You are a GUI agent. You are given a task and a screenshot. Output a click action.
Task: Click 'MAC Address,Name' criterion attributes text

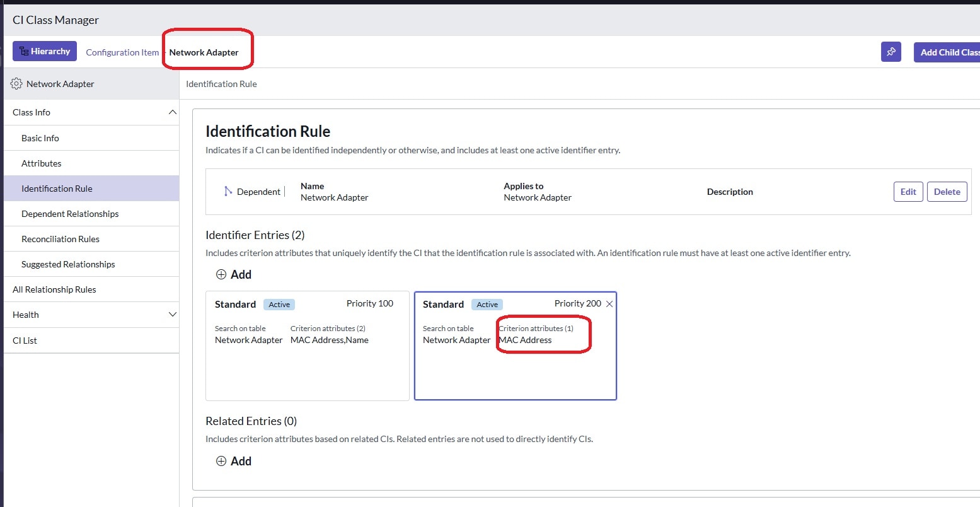pos(330,340)
